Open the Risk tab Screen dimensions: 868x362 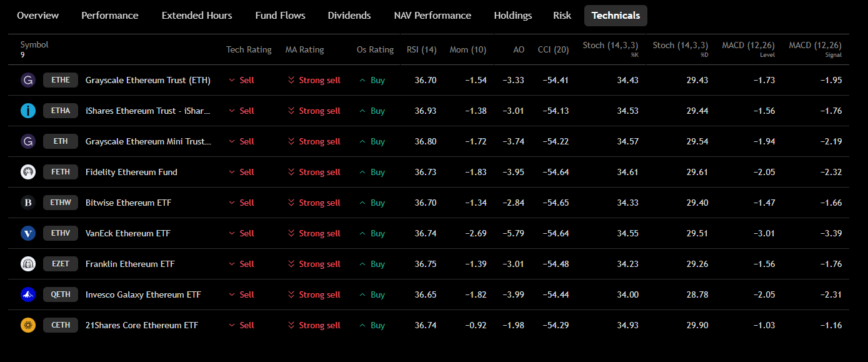click(562, 16)
